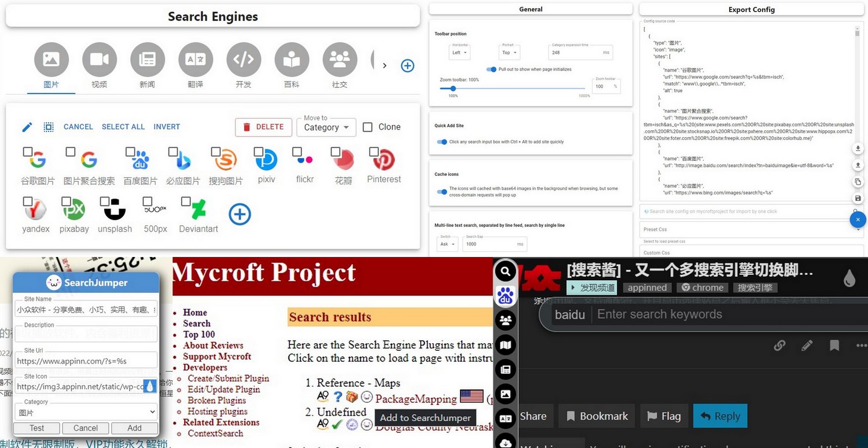Add a new search category with plus icon

407,65
